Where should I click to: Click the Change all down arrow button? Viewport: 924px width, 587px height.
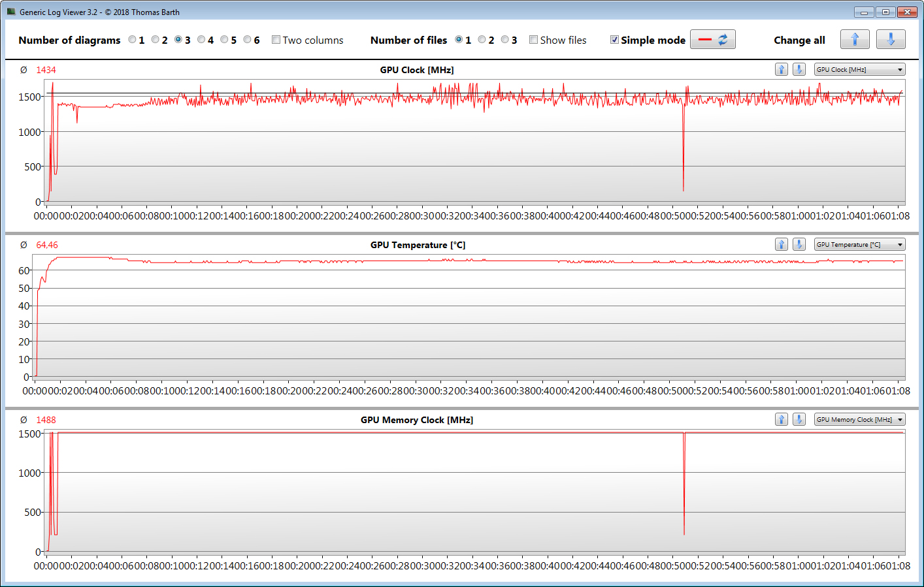[x=890, y=40]
